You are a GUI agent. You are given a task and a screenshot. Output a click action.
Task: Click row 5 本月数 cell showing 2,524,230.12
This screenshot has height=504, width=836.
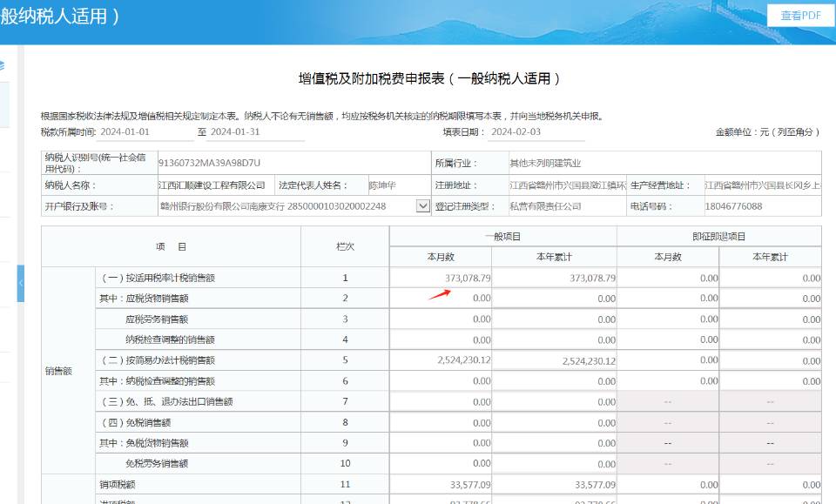coord(441,360)
